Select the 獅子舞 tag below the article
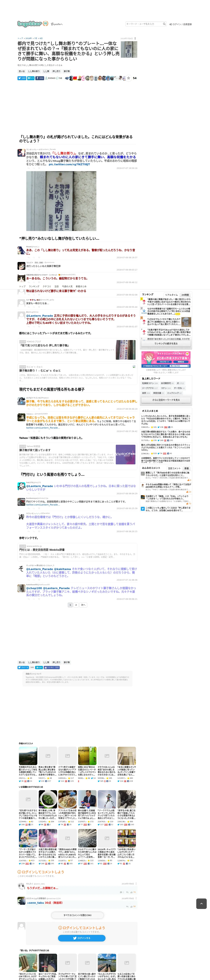Viewport: 210px width, 980px height. click(x=67, y=662)
